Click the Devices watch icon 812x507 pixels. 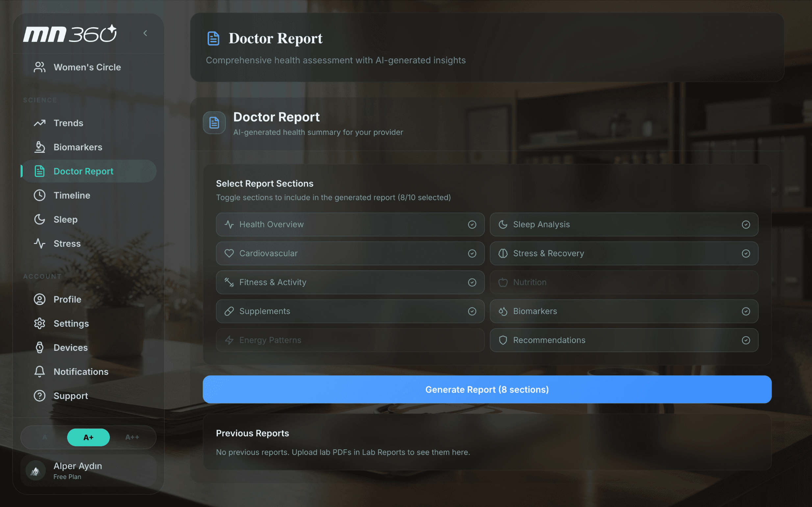click(39, 348)
